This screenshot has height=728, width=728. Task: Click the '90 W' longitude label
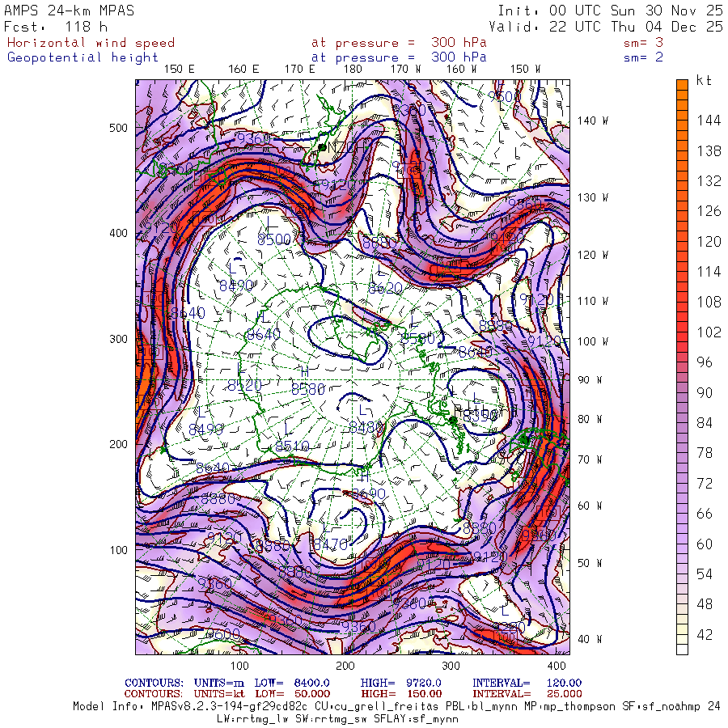click(590, 380)
